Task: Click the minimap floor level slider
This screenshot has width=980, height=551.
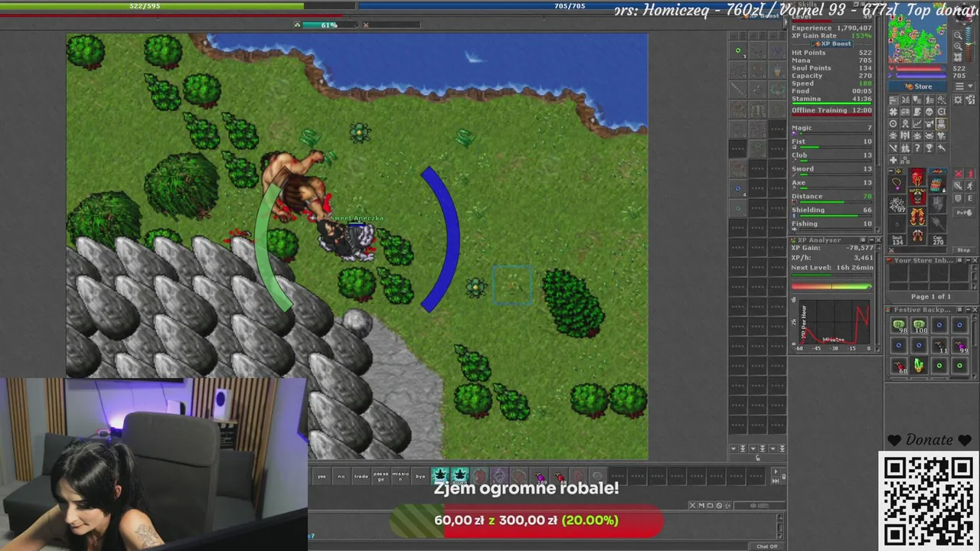Action: pyautogui.click(x=969, y=43)
